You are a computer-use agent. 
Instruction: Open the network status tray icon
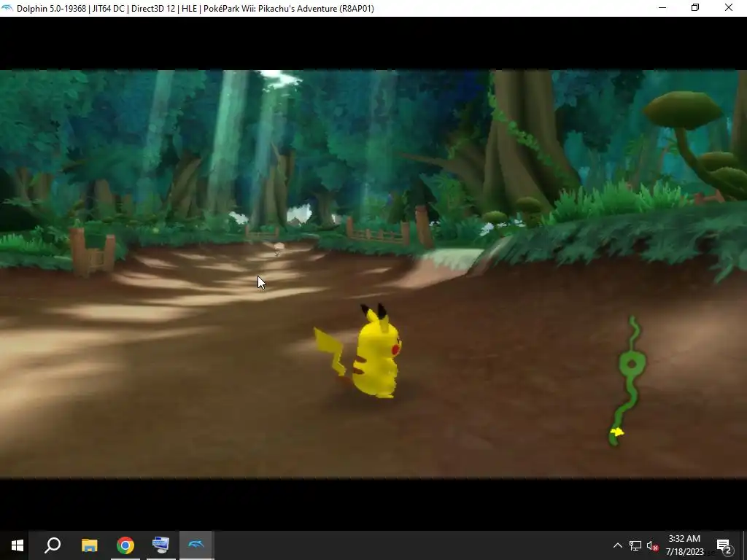[x=635, y=545]
